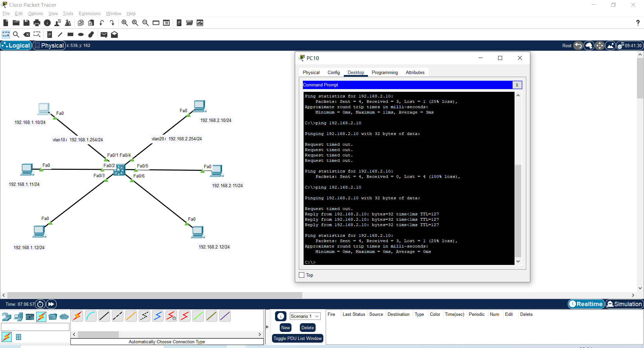Click the Add Simple PDU envelope icon
The image size is (644, 348).
[104, 34]
